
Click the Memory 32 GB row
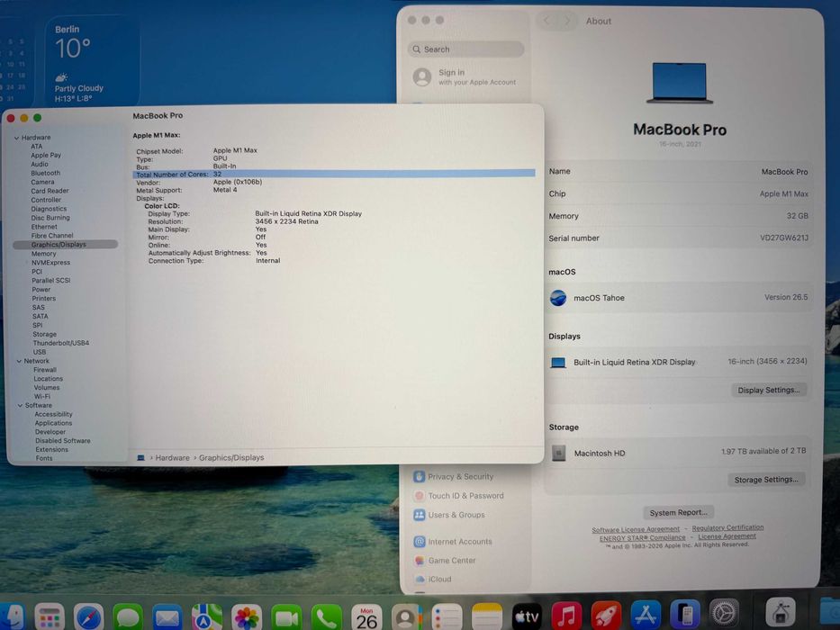[678, 216]
